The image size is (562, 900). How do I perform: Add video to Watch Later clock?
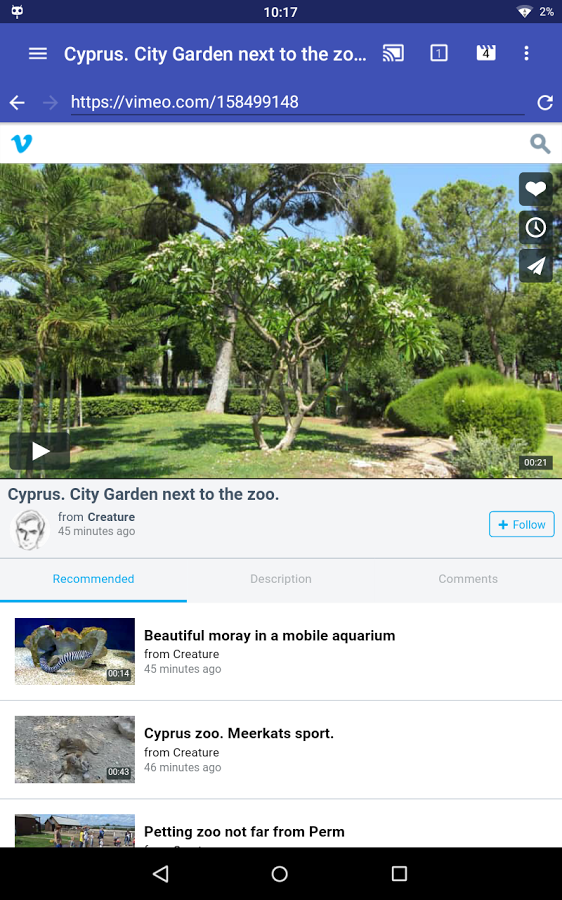[x=536, y=227]
